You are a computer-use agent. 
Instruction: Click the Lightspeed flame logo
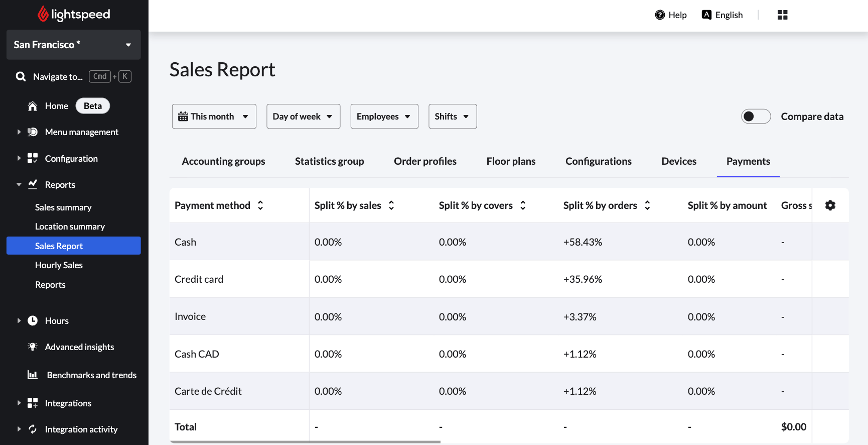43,14
